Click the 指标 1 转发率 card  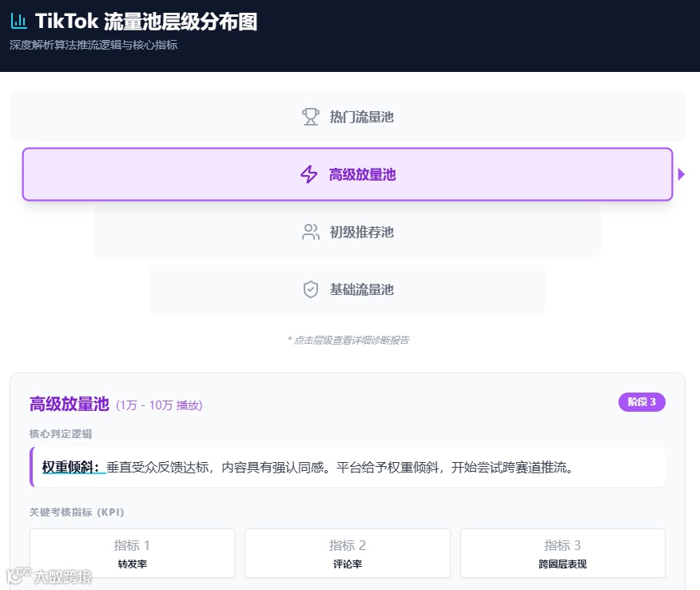[132, 553]
